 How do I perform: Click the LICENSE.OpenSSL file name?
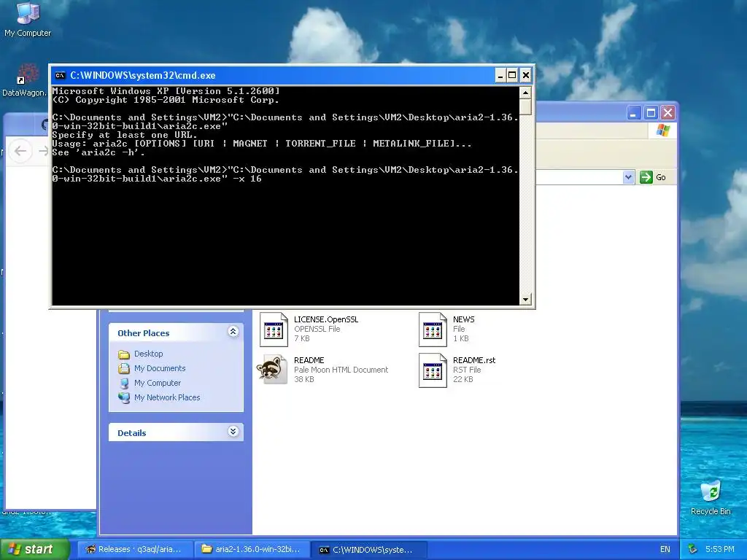click(326, 319)
